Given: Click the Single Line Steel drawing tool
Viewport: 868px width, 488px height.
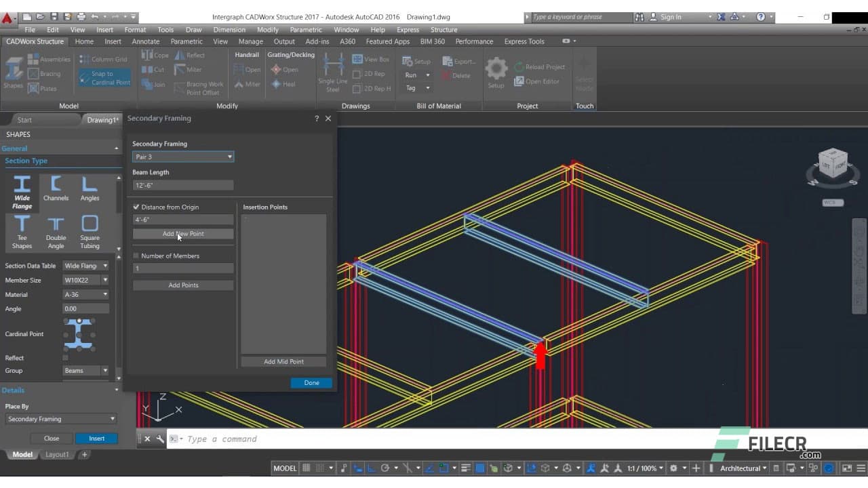Looking at the screenshot, I should coord(332,70).
